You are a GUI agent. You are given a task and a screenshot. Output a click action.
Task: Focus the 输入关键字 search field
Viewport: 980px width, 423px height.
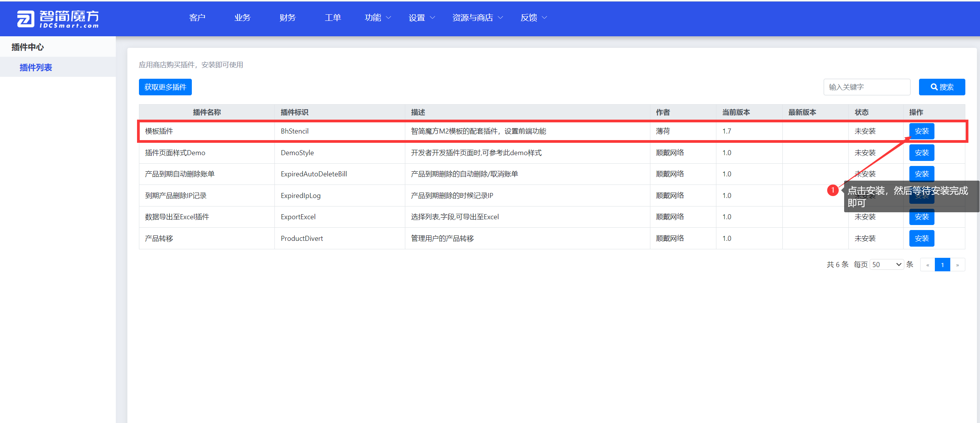point(867,87)
